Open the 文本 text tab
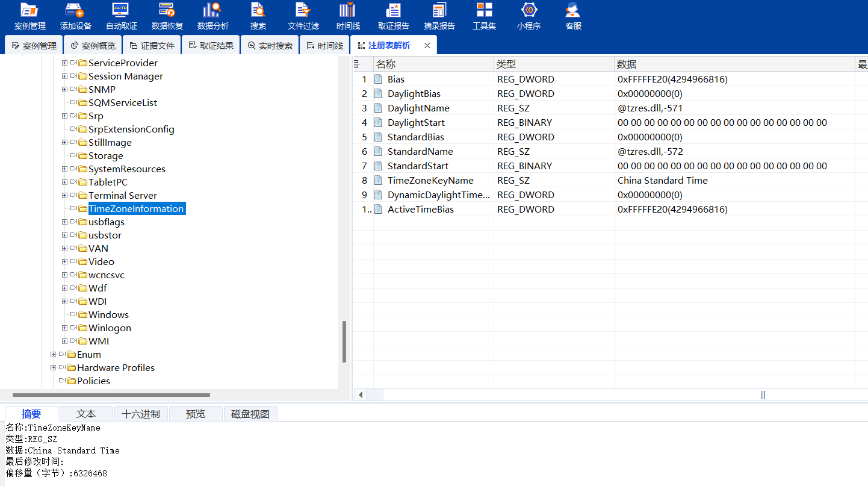This screenshot has width=868, height=486. [x=86, y=414]
